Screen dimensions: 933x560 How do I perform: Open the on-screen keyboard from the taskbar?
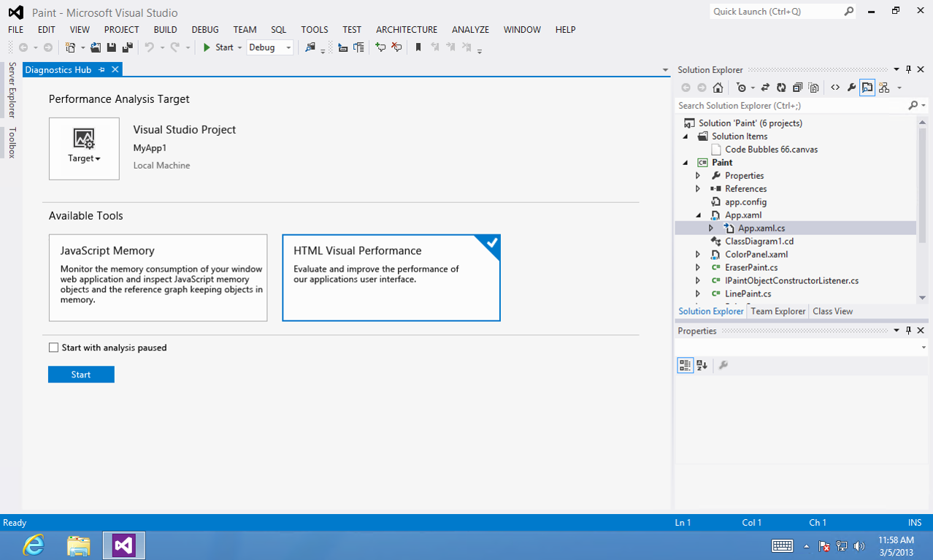click(783, 545)
